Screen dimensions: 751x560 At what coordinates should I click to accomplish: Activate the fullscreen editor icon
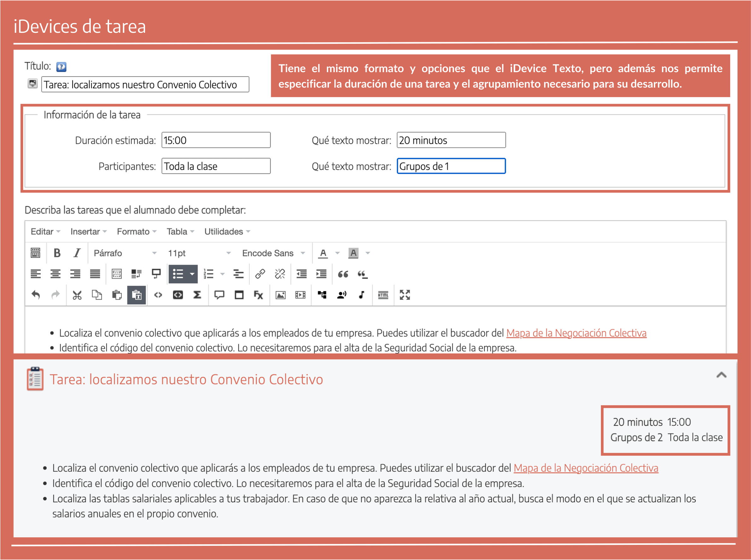(x=405, y=295)
